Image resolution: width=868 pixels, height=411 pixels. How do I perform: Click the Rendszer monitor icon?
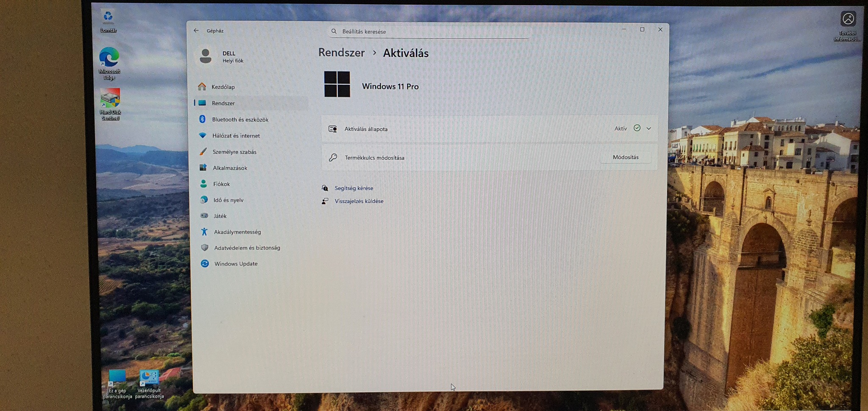click(x=203, y=103)
